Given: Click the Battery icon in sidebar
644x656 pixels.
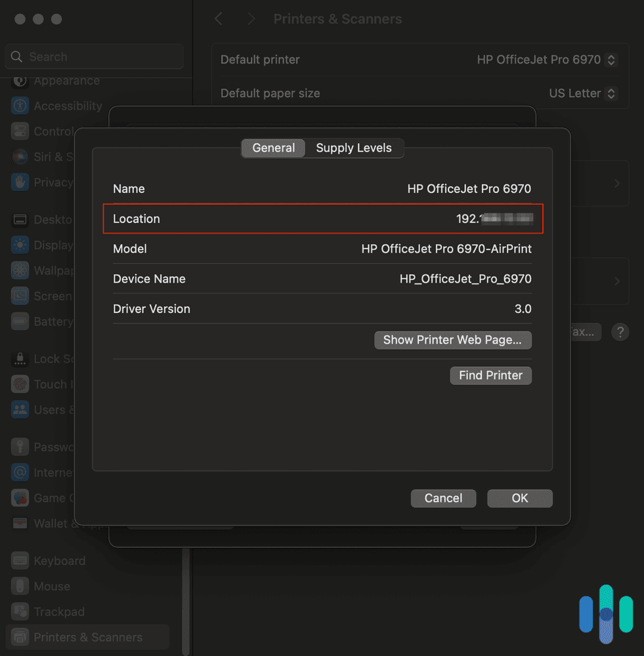Looking at the screenshot, I should [20, 321].
